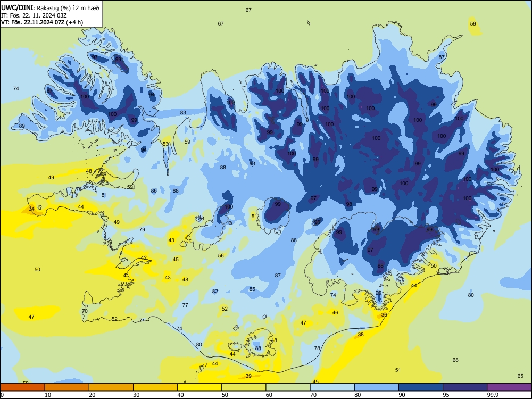Viewport: 532px width, 399px height.
Task: Click the 40–50 bright yellow legend swatch
Action: [199, 387]
